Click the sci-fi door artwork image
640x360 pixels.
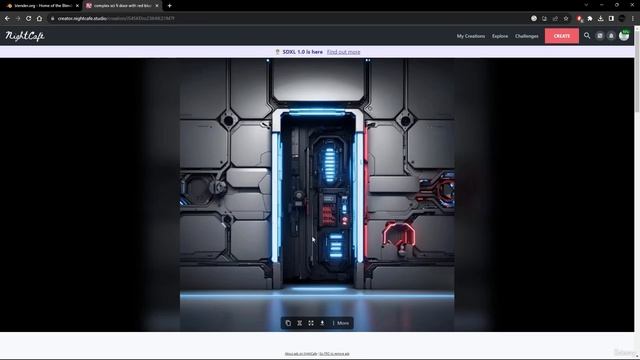[317, 195]
